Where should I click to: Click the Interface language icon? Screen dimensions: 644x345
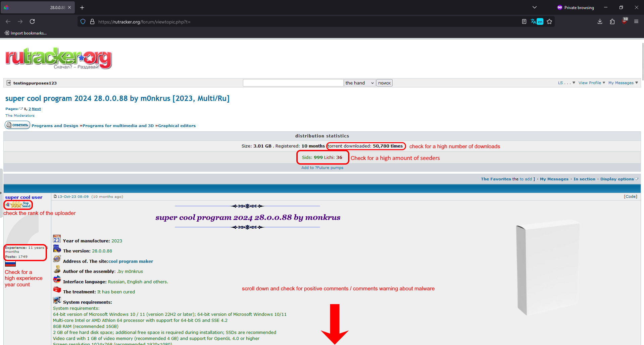click(x=57, y=279)
